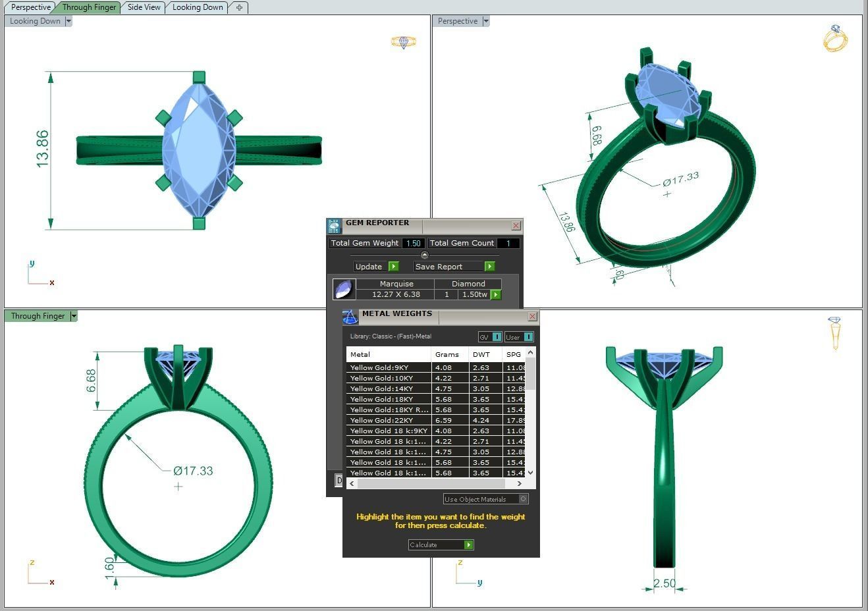Click the DWT column header
Image resolution: width=868 pixels, height=611 pixels.
[485, 354]
